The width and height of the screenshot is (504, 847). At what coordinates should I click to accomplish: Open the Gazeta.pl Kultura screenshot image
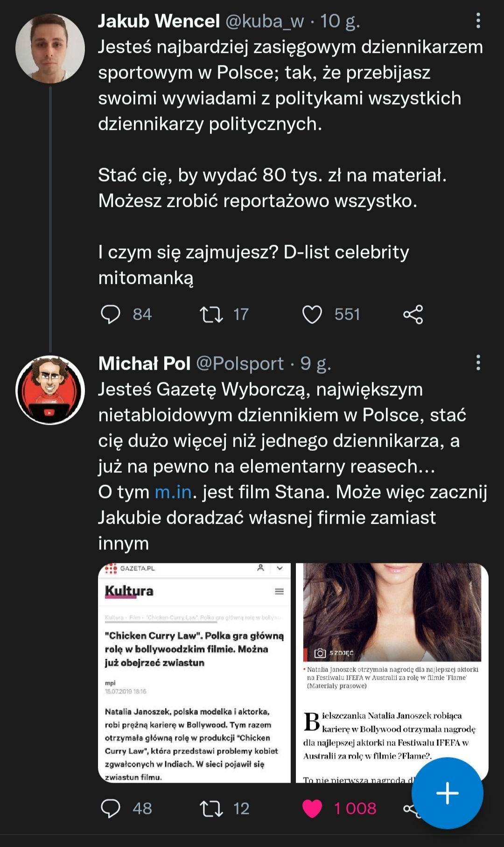(194, 672)
